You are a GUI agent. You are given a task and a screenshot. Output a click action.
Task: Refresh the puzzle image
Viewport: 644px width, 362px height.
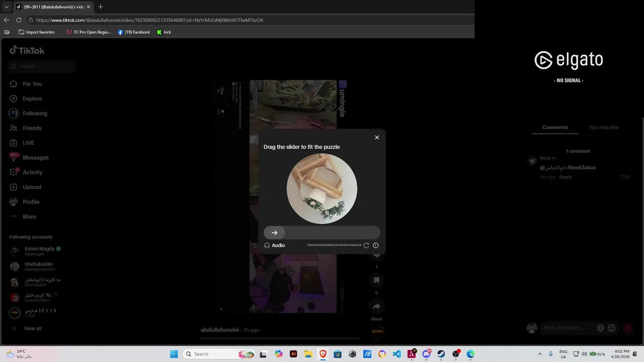point(366,245)
